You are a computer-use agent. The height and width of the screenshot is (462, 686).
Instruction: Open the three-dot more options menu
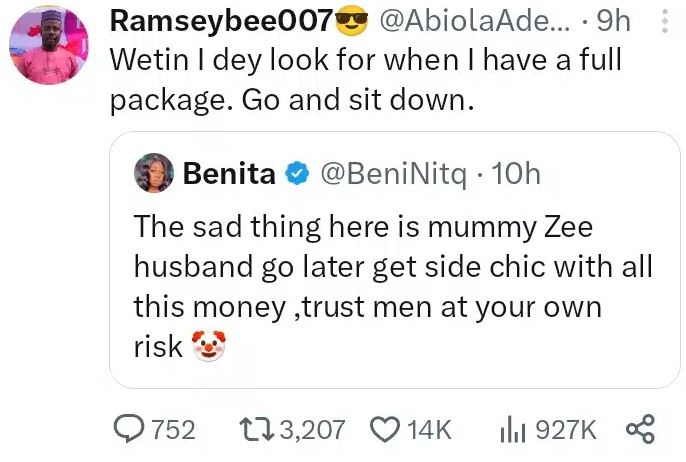point(668,21)
